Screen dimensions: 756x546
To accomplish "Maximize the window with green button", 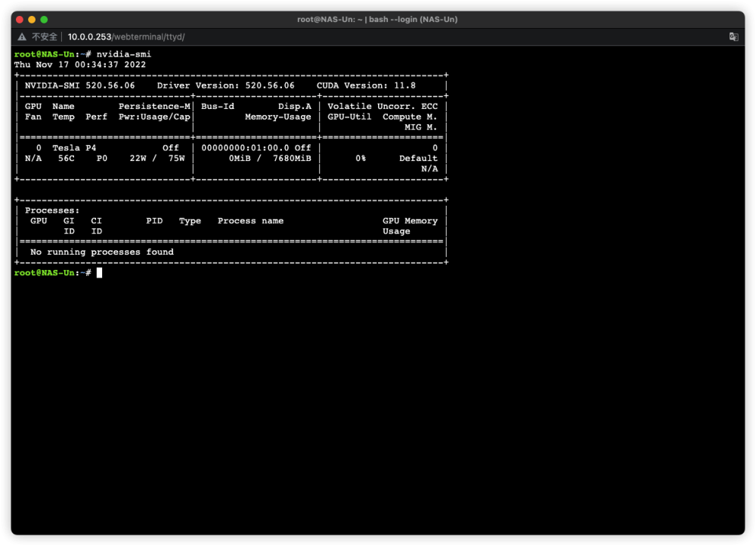I will pos(44,20).
